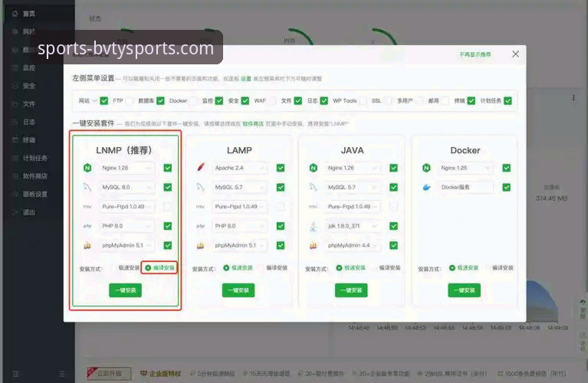Click the 企业版特权 diamond icon in bottom bar
Screen dimensions: 588x383
point(143,373)
